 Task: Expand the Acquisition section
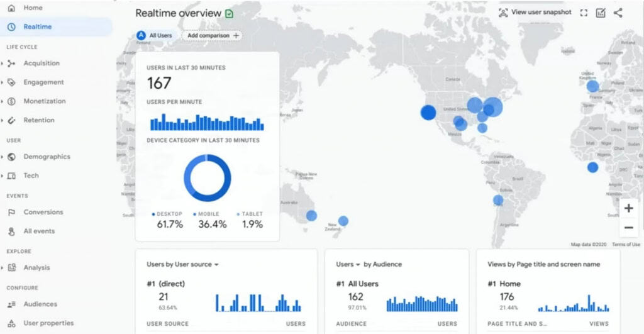pyautogui.click(x=3, y=64)
